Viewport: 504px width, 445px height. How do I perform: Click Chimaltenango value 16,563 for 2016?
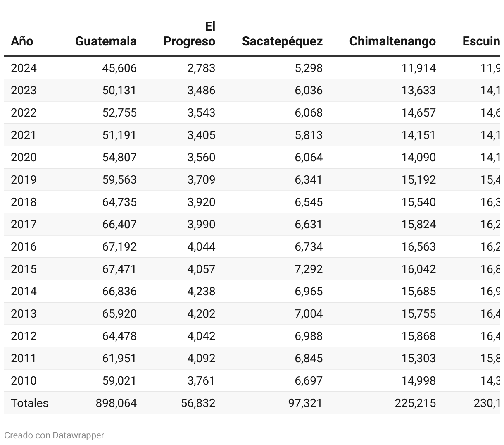tap(418, 246)
